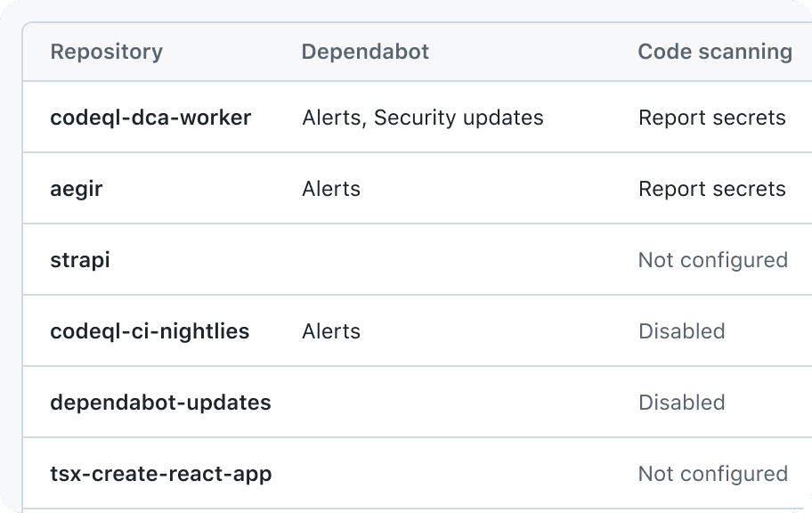Select the Alerts cell for aegir
Screen dimensions: 812x513
point(331,189)
